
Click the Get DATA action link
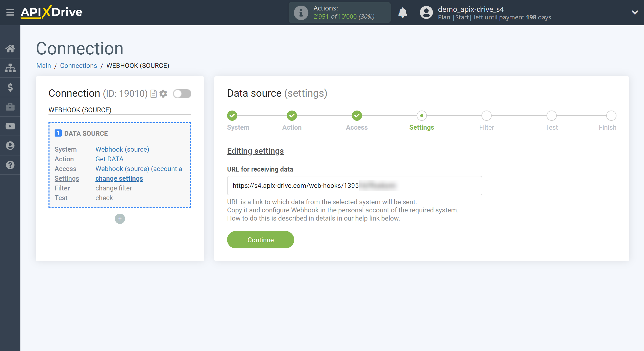pyautogui.click(x=109, y=159)
